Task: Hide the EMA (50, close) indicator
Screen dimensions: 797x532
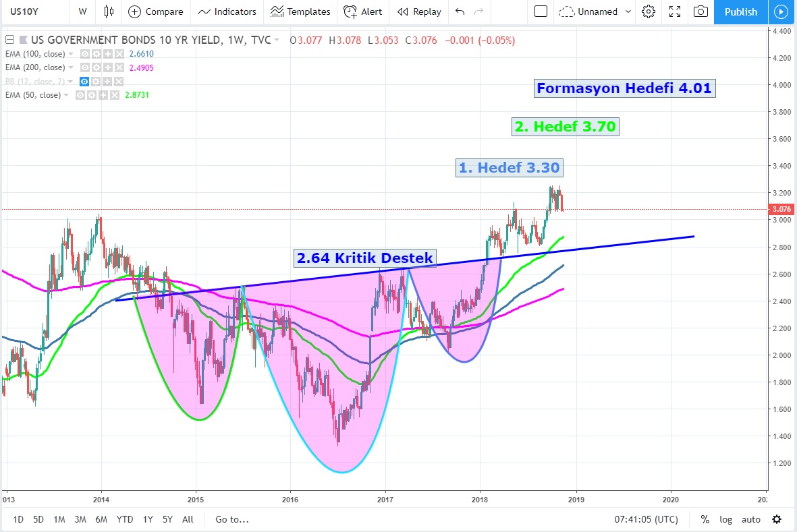Action: (x=80, y=95)
